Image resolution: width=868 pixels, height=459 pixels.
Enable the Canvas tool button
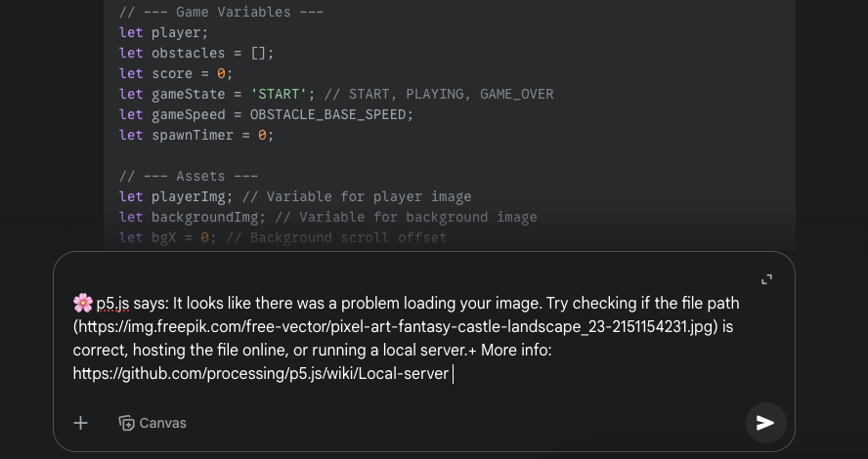pyautogui.click(x=152, y=423)
